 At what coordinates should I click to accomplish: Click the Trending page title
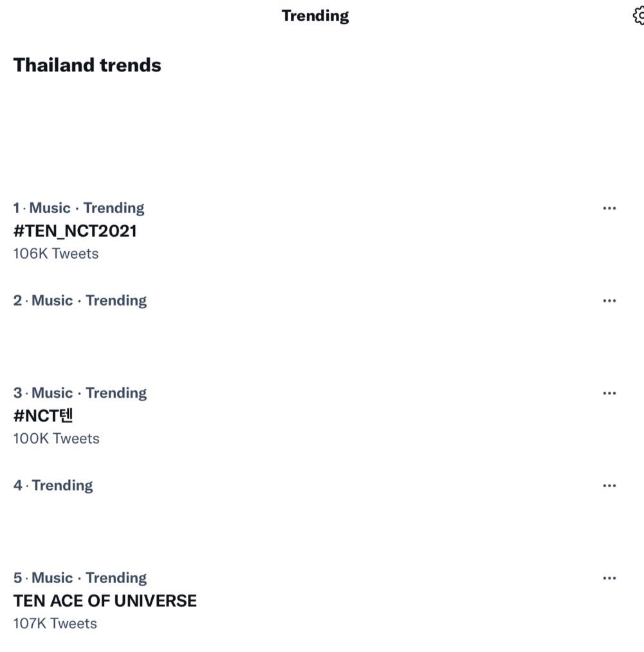[x=315, y=16]
